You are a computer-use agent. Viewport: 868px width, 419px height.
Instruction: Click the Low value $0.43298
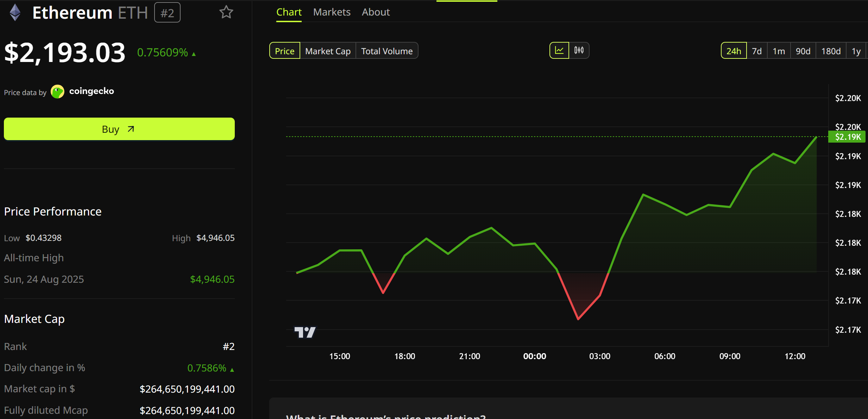click(x=43, y=238)
